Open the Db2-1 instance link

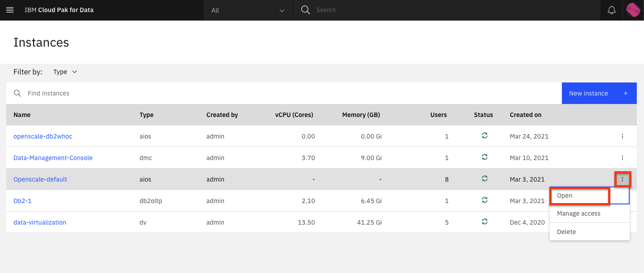(22, 201)
